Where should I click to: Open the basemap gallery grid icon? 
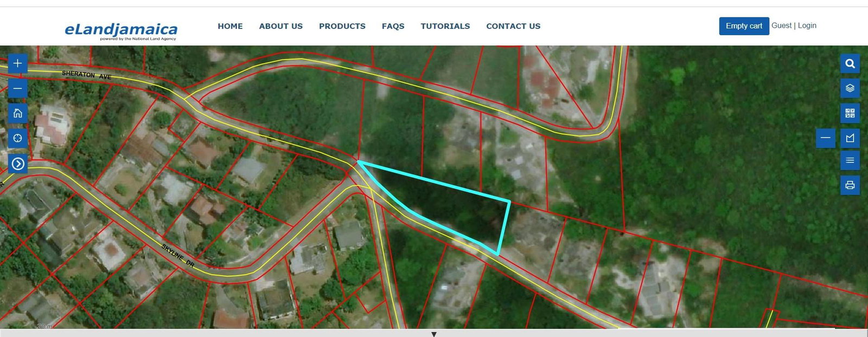pyautogui.click(x=850, y=113)
